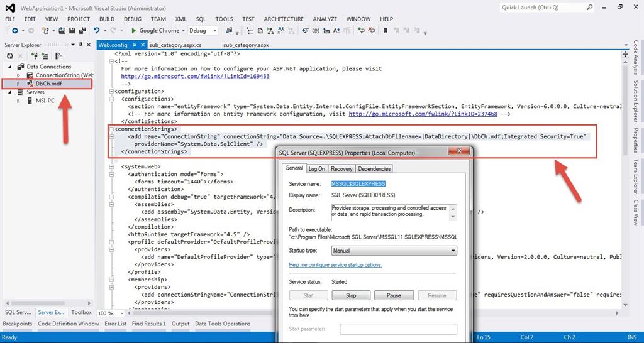Open the ARCHITECTURE menu
The image size is (644, 343).
tap(283, 19)
